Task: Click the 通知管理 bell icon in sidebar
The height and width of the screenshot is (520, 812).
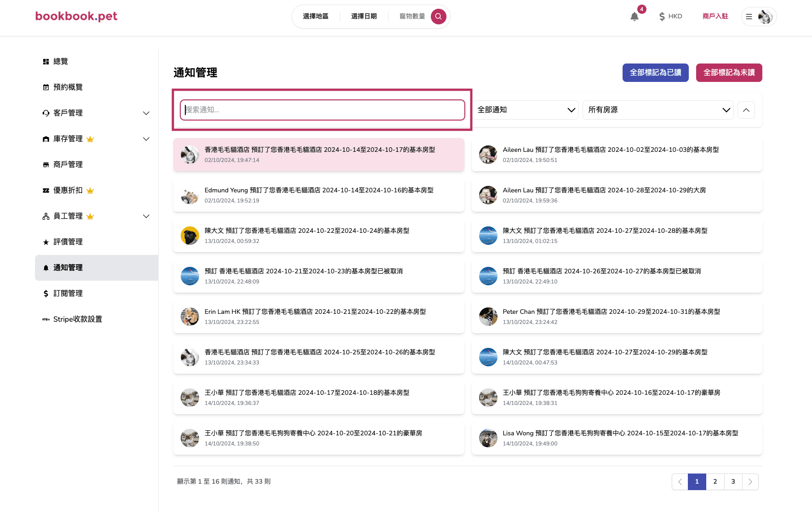Action: (46, 268)
